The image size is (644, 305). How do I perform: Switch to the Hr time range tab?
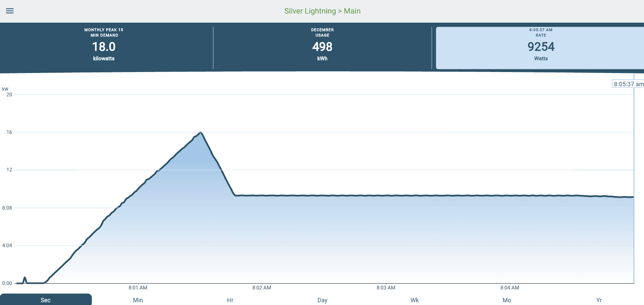click(230, 300)
